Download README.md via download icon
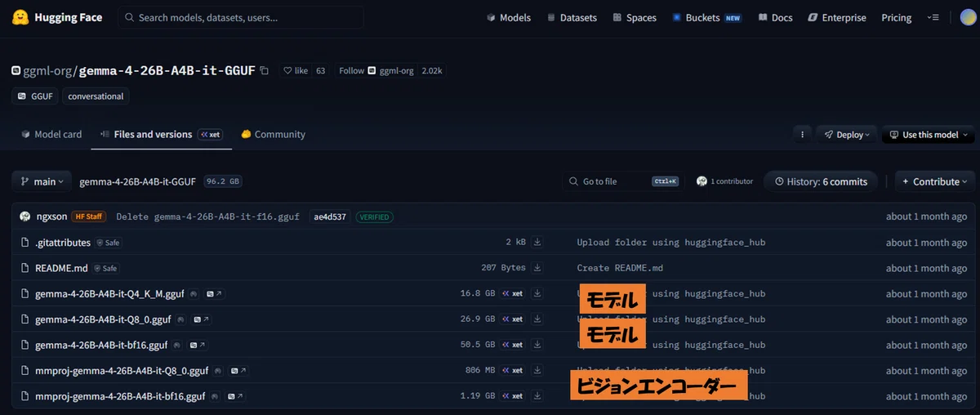Viewport: 980px width, 415px height. click(537, 268)
